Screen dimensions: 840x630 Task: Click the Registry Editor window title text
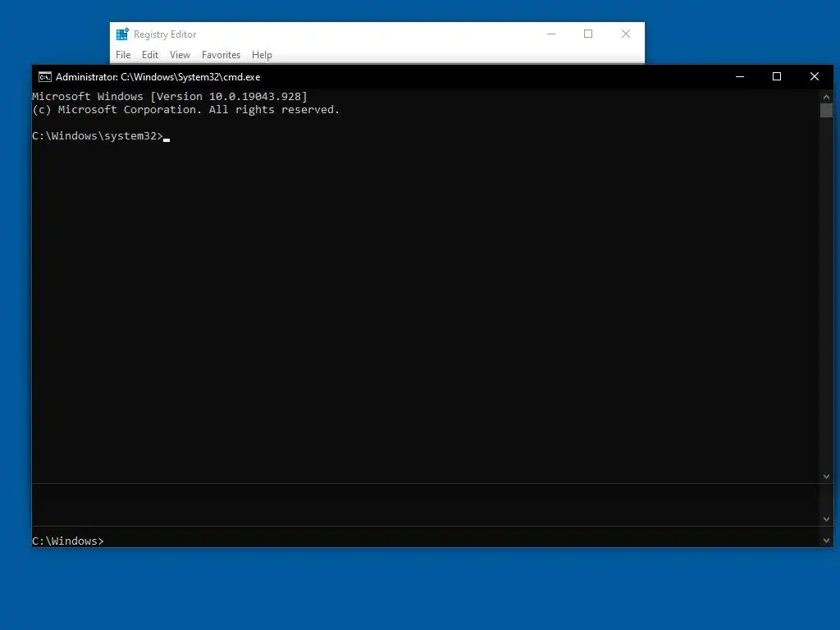tap(165, 34)
